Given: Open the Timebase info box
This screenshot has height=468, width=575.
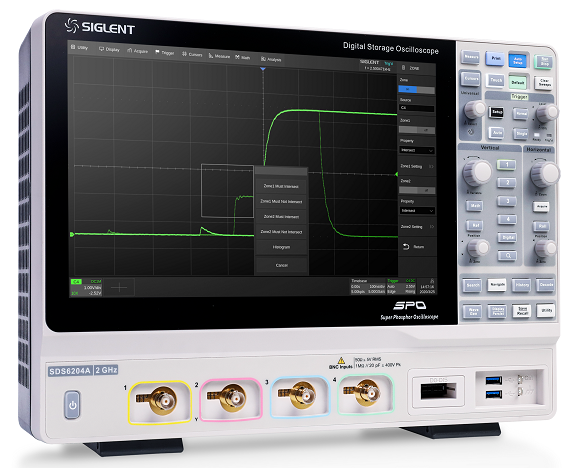Looking at the screenshot, I should [x=368, y=286].
